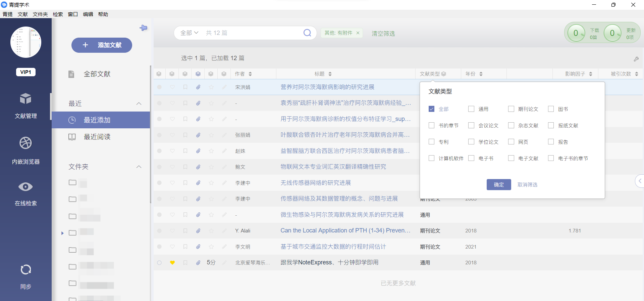The image size is (644, 301).
Task: Check the 期刊论文 checkbox
Action: point(511,109)
